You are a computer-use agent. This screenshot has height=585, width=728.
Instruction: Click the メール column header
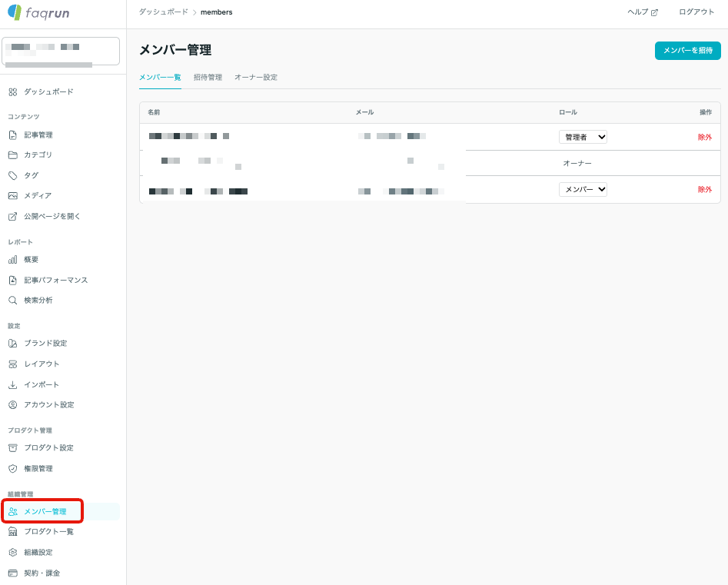(364, 112)
